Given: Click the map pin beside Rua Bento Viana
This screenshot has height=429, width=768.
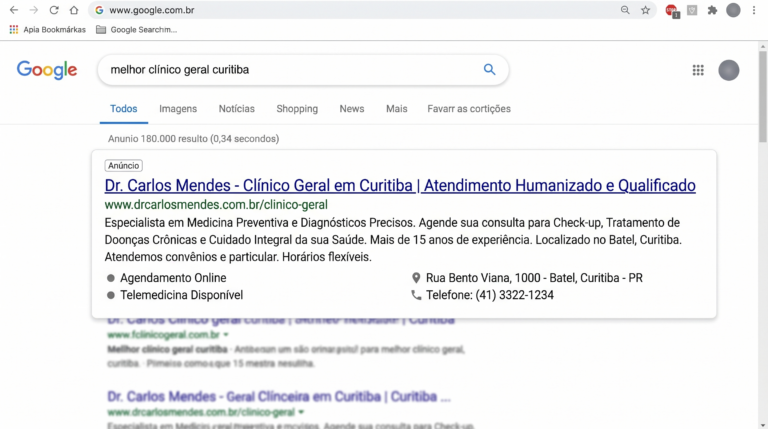Looking at the screenshot, I should click(x=416, y=278).
